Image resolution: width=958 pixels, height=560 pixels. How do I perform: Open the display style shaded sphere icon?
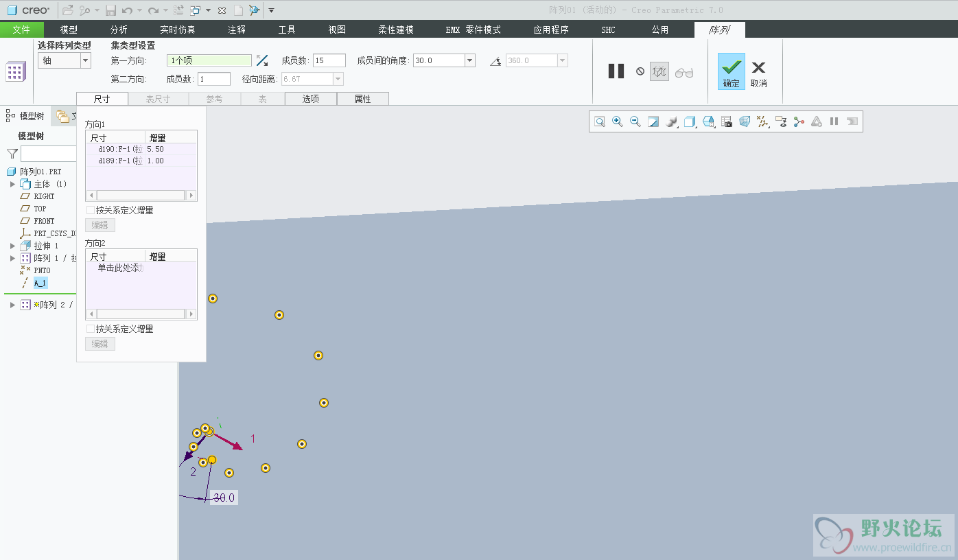click(672, 121)
